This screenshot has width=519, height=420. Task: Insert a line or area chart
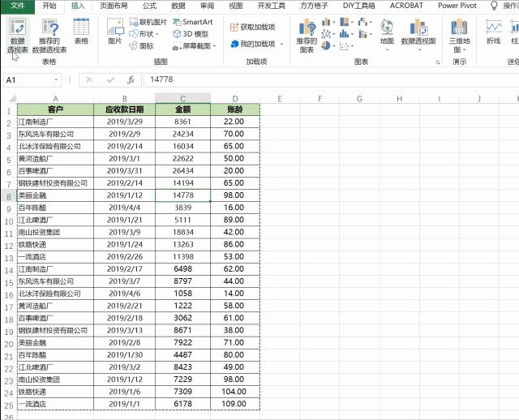[328, 34]
